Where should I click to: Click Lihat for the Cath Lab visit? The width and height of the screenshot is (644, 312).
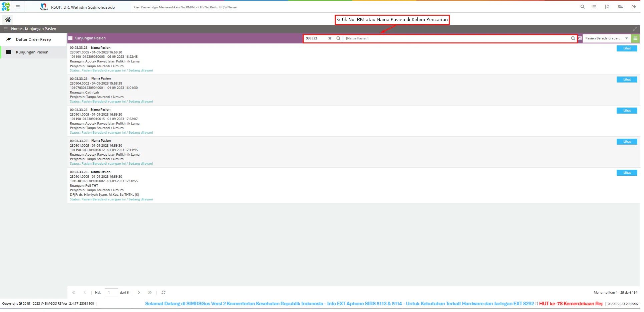coord(627,80)
